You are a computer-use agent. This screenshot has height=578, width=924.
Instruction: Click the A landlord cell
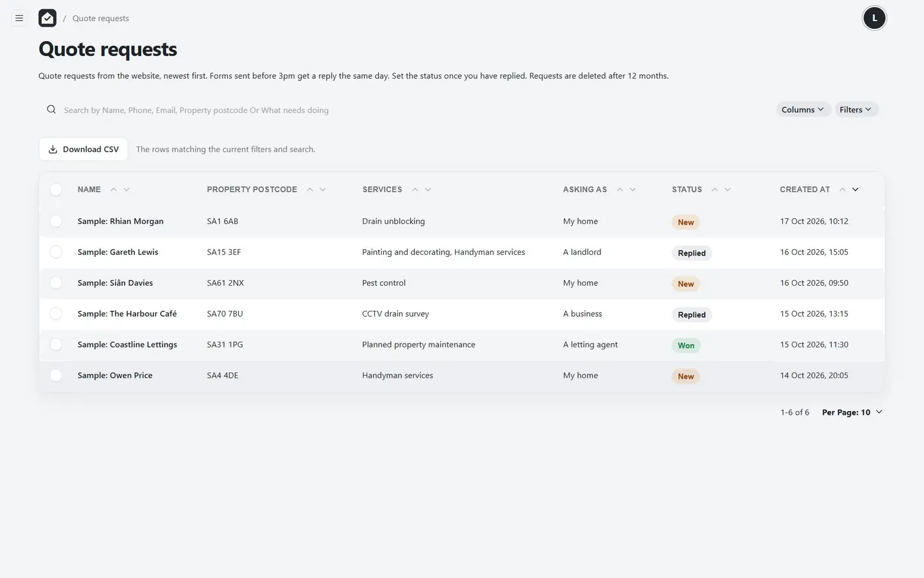point(582,252)
